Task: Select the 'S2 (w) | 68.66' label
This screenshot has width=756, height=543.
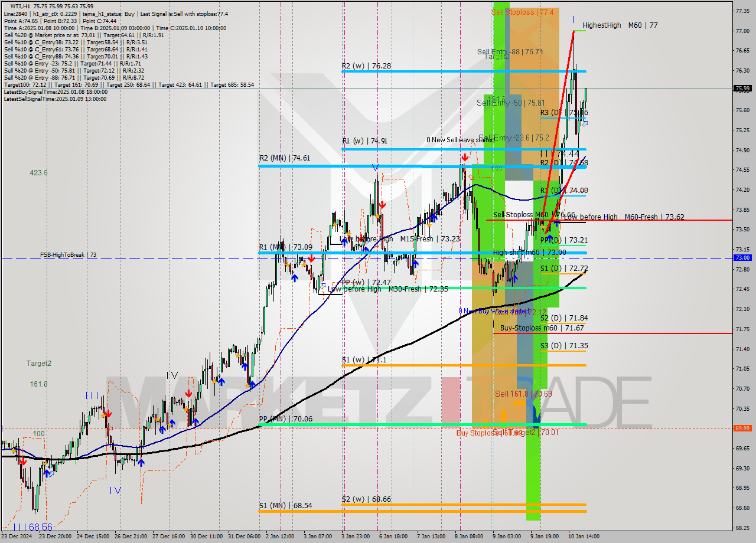Action: click(366, 499)
